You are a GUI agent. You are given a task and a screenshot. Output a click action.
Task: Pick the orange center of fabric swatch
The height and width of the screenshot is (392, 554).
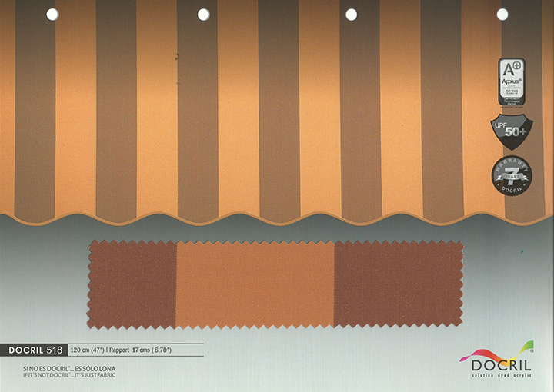(255, 283)
